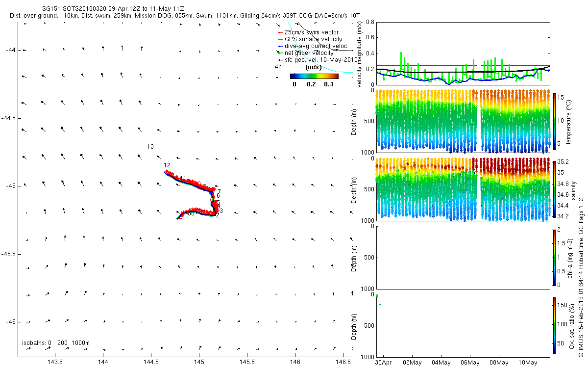Viewport: 588px width, 368px height.
Task: Click the '4h' label near the legend
Action: (x=278, y=67)
